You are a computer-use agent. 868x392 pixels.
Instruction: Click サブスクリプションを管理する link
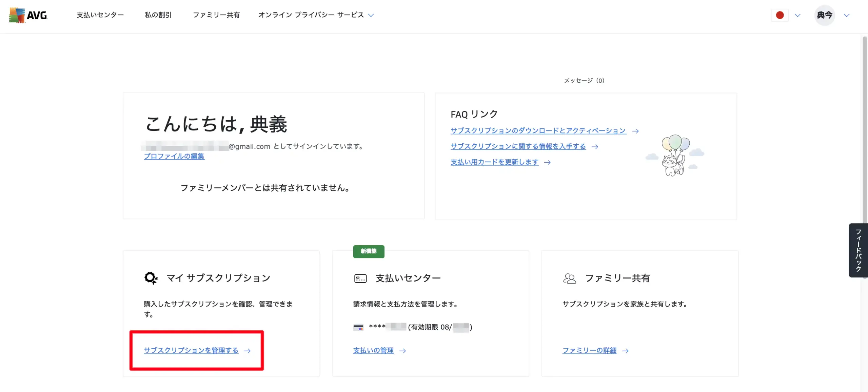point(191,350)
